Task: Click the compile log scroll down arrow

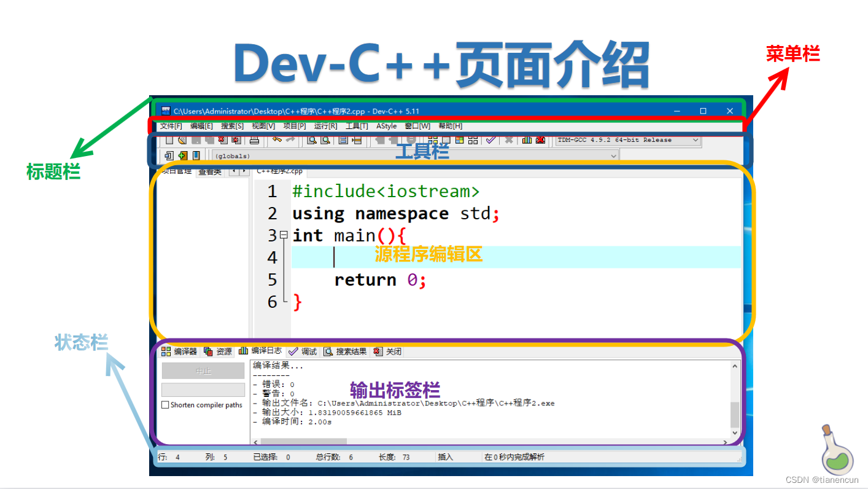Action: 735,432
